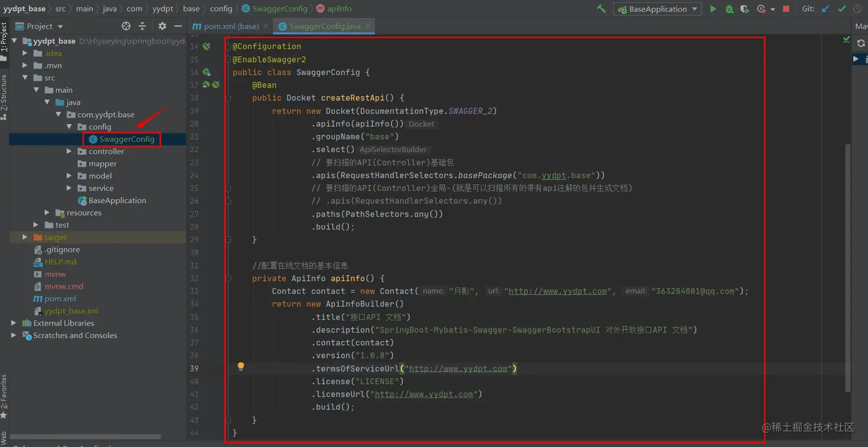Viewport: 868px width, 447px height.
Task: Select BaseApplication in the project tree
Action: pyautogui.click(x=112, y=201)
